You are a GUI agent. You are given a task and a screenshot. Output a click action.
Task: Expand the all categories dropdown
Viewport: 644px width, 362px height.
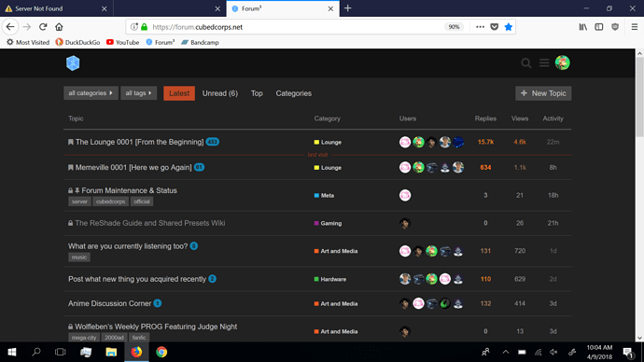(x=91, y=93)
